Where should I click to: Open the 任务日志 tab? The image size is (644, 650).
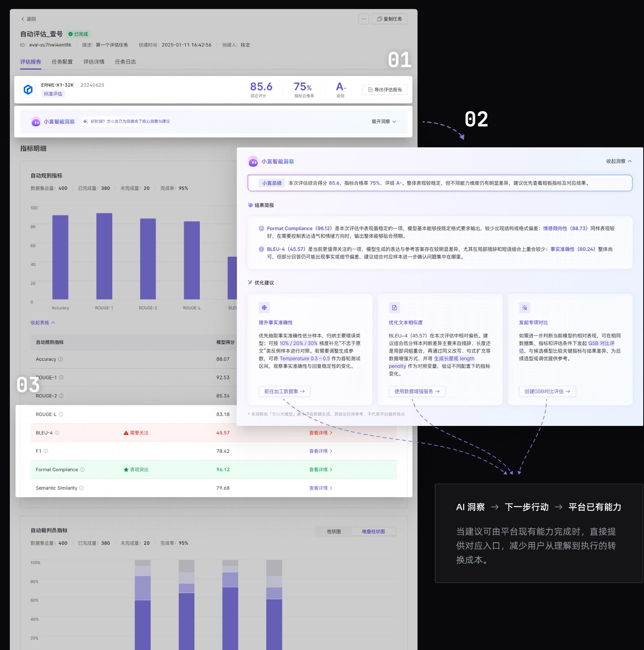(125, 62)
